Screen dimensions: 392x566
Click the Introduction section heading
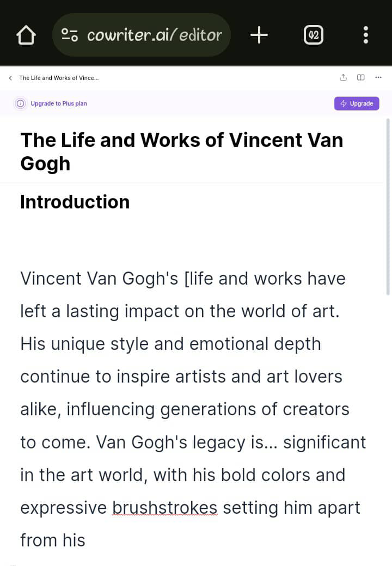pyautogui.click(x=75, y=202)
